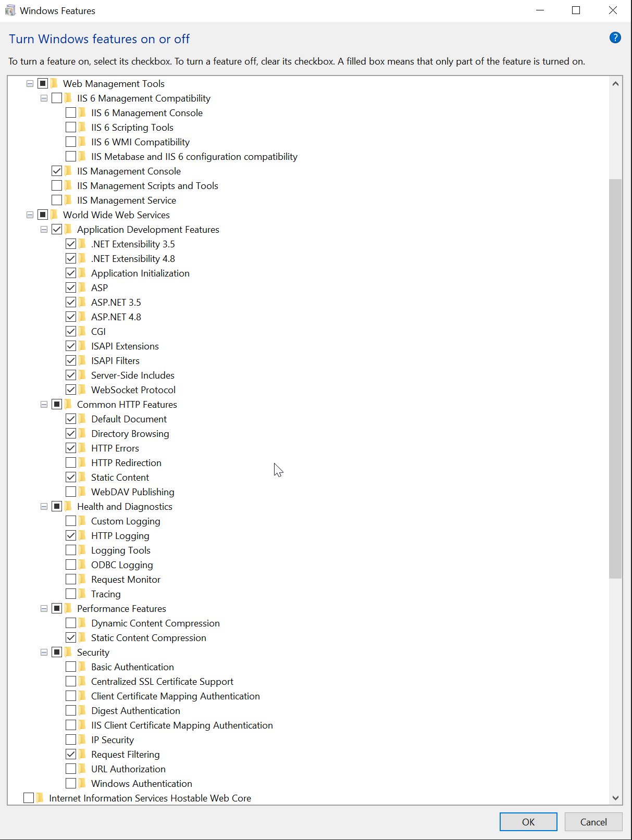Click the folder icon beside Web Management Tools
This screenshot has width=632, height=840.
coord(55,83)
